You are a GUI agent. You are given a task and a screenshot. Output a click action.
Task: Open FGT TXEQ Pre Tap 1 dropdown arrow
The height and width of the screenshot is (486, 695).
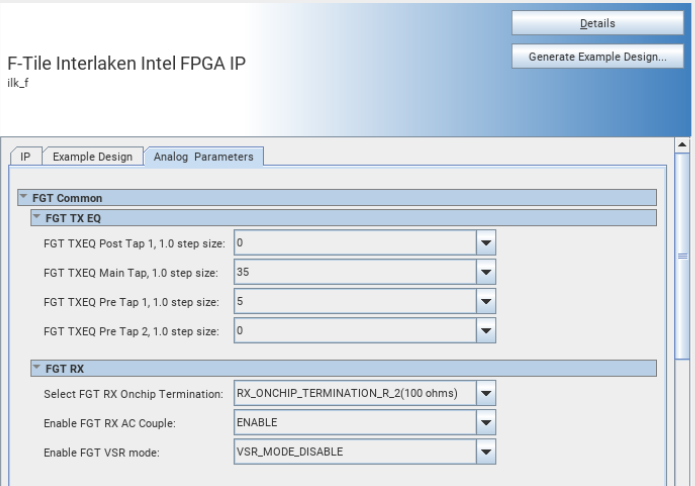coord(486,301)
